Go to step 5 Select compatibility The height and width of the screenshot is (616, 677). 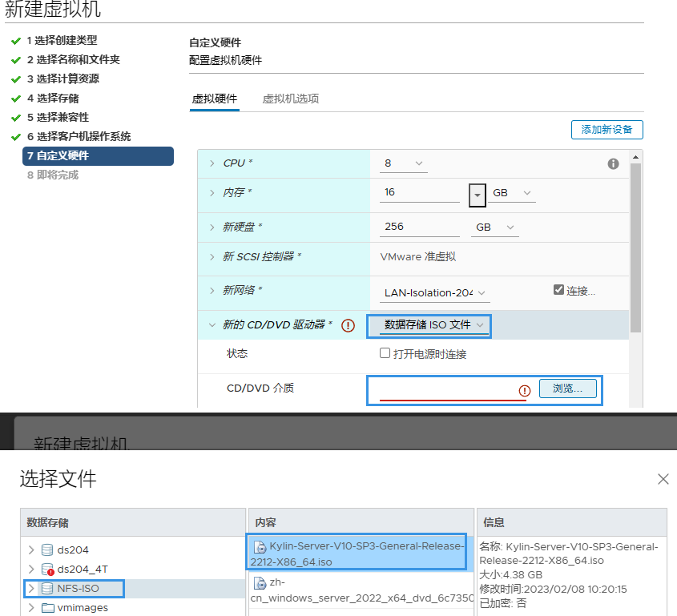pyautogui.click(x=58, y=118)
